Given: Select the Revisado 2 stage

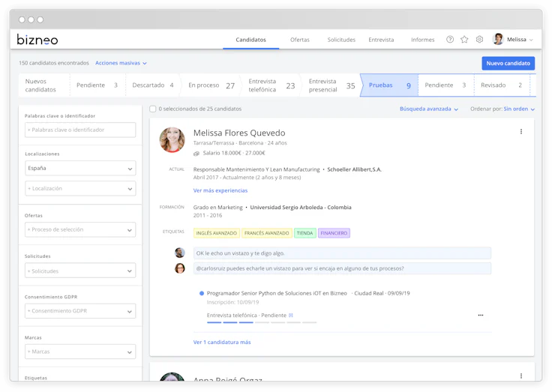Looking at the screenshot, I should (x=502, y=85).
